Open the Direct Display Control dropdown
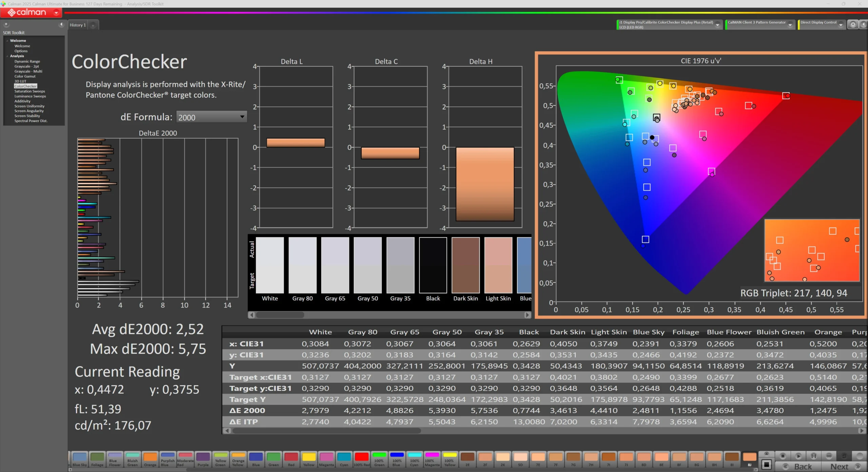This screenshot has height=472, width=868. click(x=841, y=25)
